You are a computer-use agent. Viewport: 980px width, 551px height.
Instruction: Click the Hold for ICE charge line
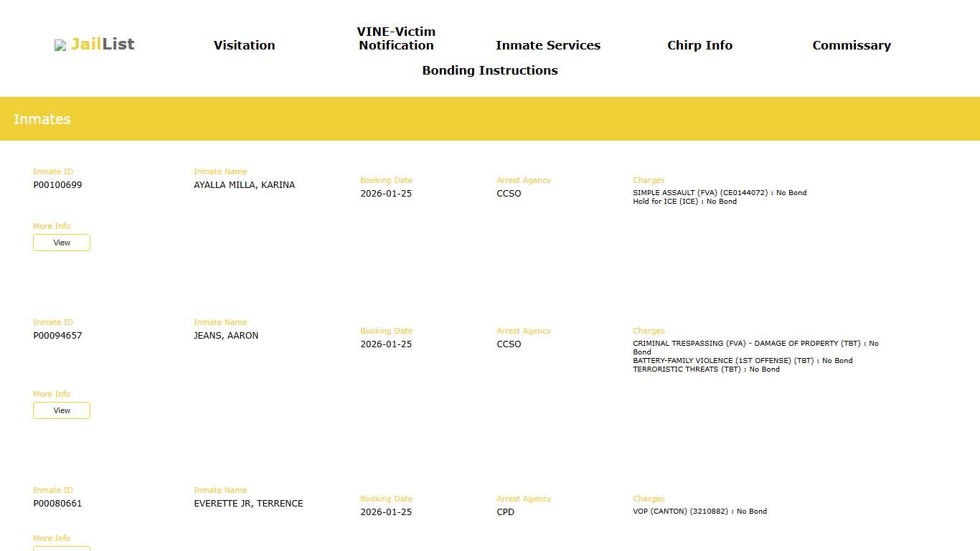pos(684,202)
